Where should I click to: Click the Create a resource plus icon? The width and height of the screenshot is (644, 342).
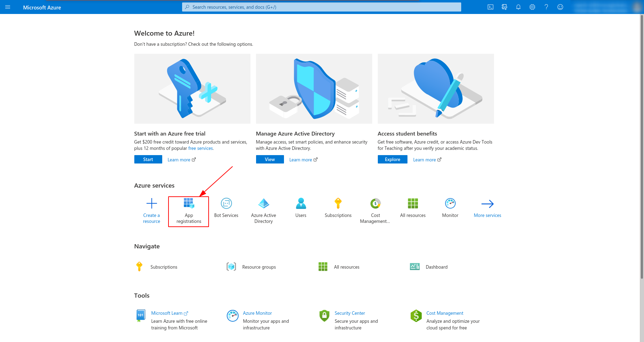(152, 203)
